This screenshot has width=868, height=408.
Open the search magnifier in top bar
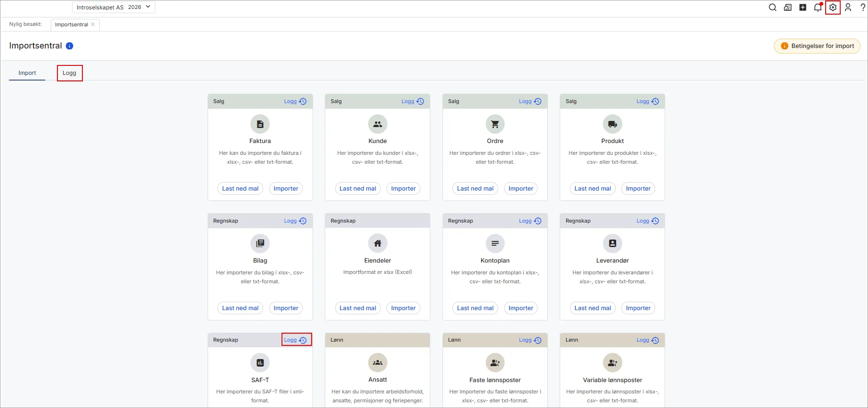(x=772, y=8)
